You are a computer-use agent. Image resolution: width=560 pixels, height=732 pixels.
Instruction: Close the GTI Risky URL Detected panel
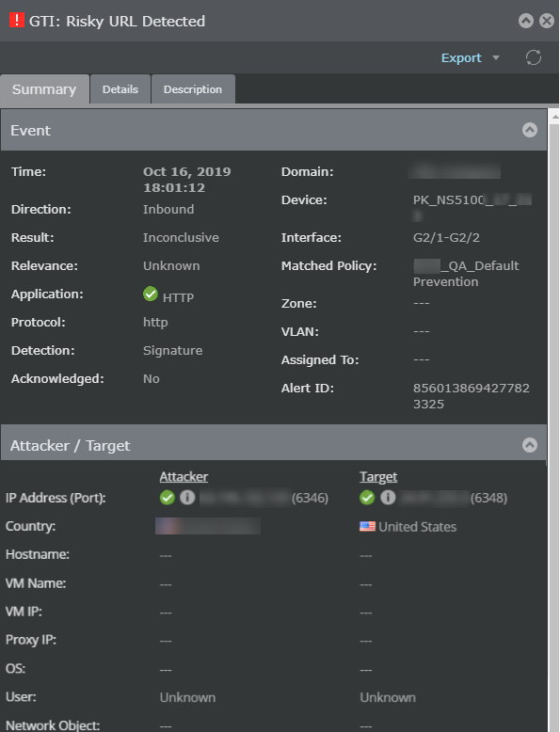[547, 21]
